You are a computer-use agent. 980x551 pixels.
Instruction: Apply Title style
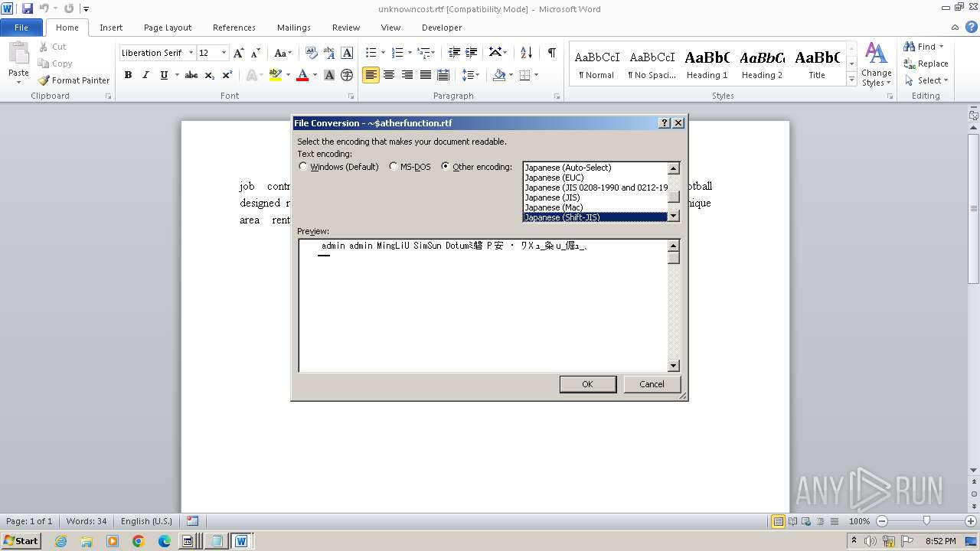pos(817,64)
